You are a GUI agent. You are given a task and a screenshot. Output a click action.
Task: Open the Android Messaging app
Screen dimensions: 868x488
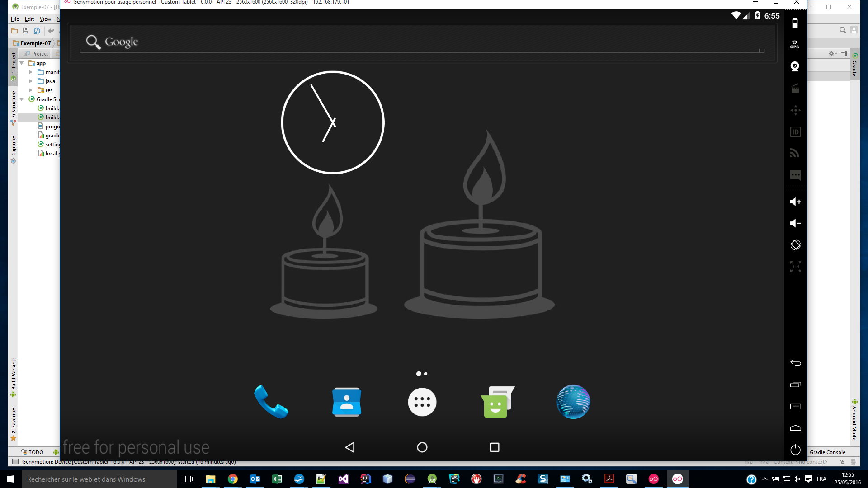click(497, 401)
